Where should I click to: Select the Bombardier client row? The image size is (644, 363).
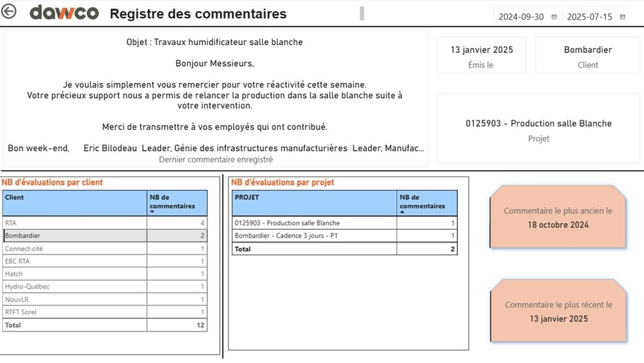104,236
